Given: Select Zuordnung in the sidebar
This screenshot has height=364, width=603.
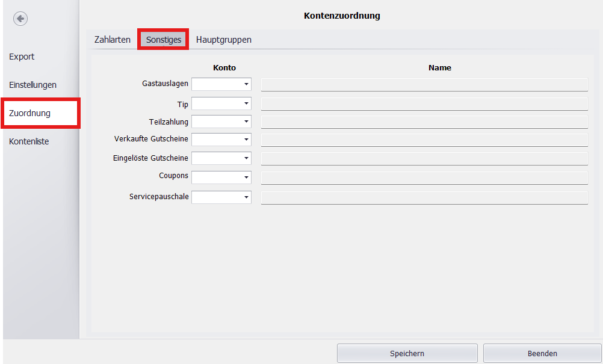Looking at the screenshot, I should click(28, 113).
